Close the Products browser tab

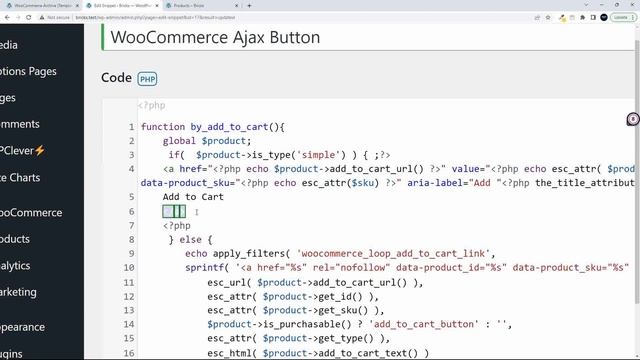[x=237, y=6]
